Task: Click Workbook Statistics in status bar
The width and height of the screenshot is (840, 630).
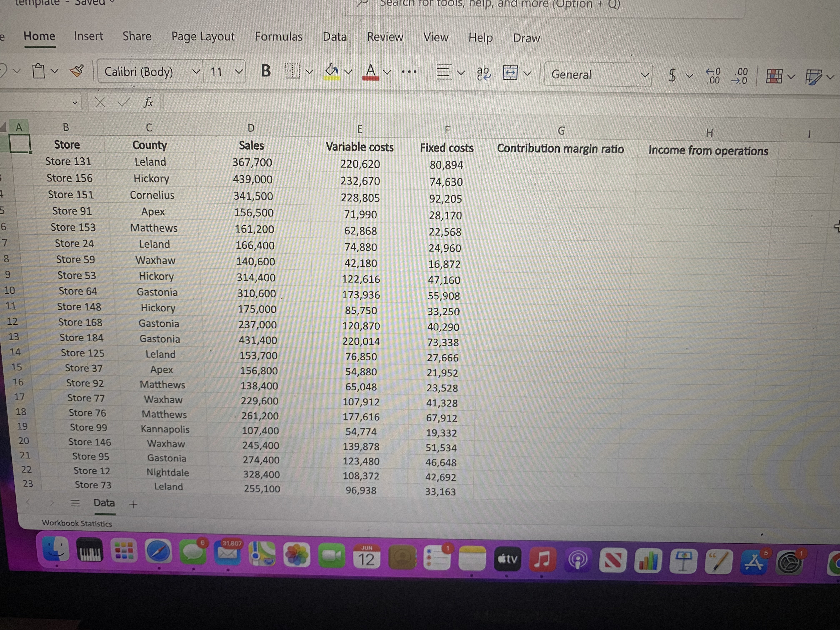Action: pos(77,523)
